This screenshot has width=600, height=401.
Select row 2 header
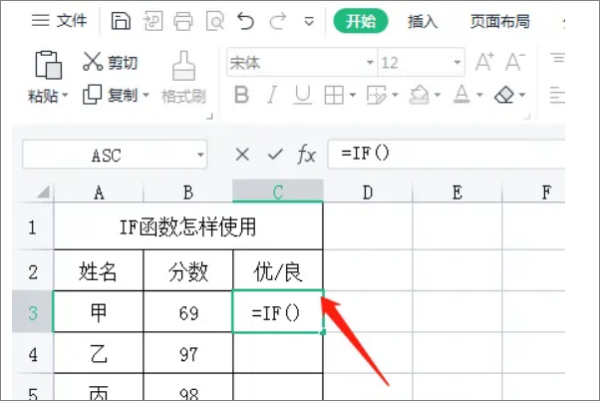coord(33,271)
